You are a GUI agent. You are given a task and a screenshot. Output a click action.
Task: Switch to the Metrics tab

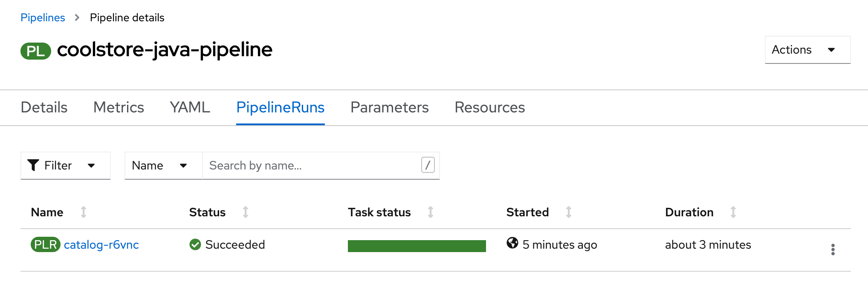pos(118,108)
